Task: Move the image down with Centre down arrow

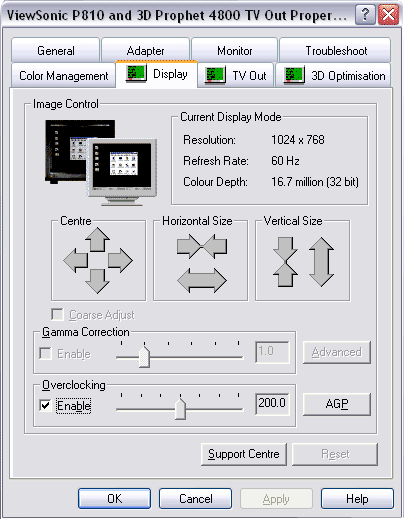Action: (x=97, y=281)
